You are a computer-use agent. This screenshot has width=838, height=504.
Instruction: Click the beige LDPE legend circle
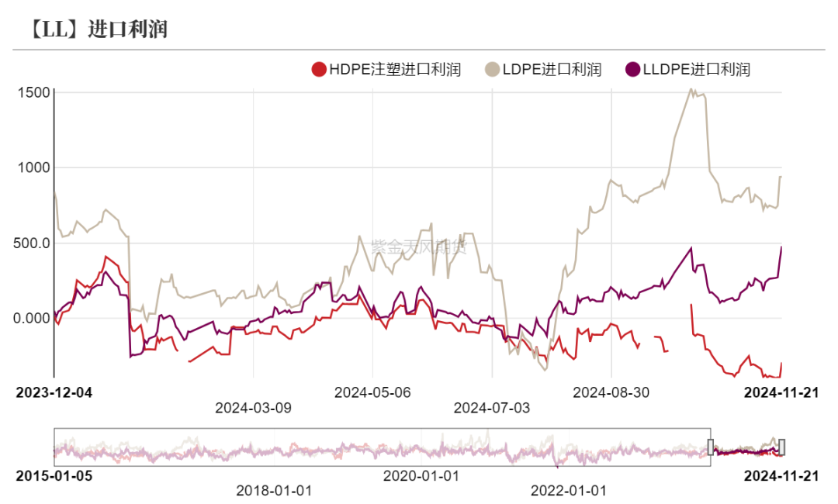click(492, 70)
